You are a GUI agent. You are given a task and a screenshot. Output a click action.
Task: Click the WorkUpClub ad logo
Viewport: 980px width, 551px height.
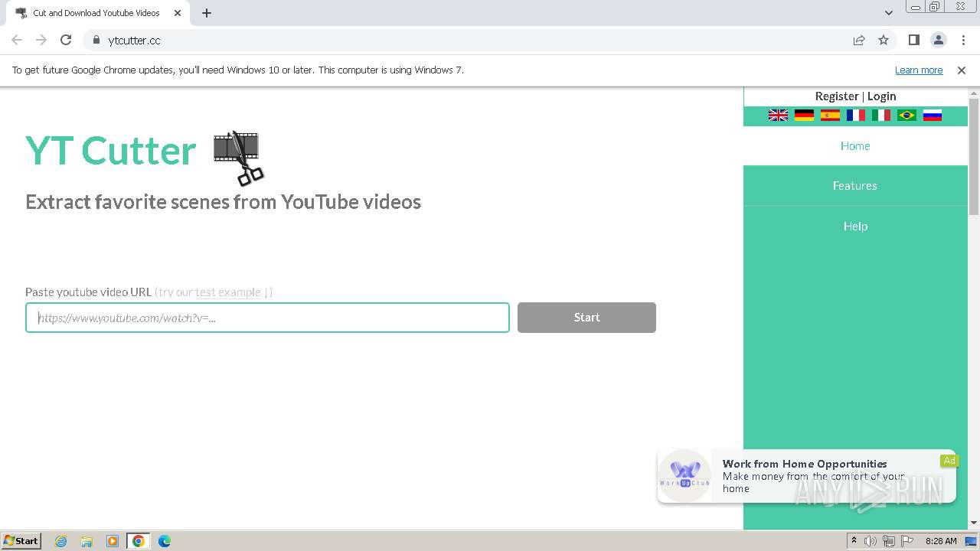(x=684, y=476)
